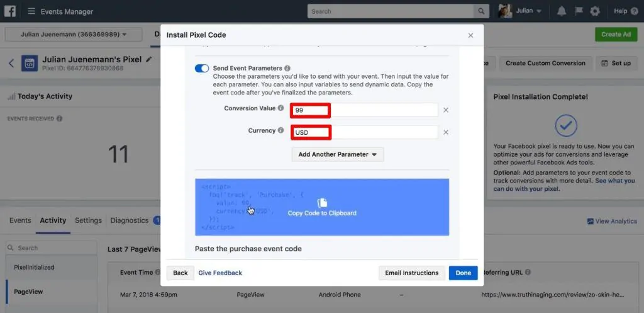Screen dimensions: 644x313
Task: Open the notifications bell icon
Action: pyautogui.click(x=562, y=11)
